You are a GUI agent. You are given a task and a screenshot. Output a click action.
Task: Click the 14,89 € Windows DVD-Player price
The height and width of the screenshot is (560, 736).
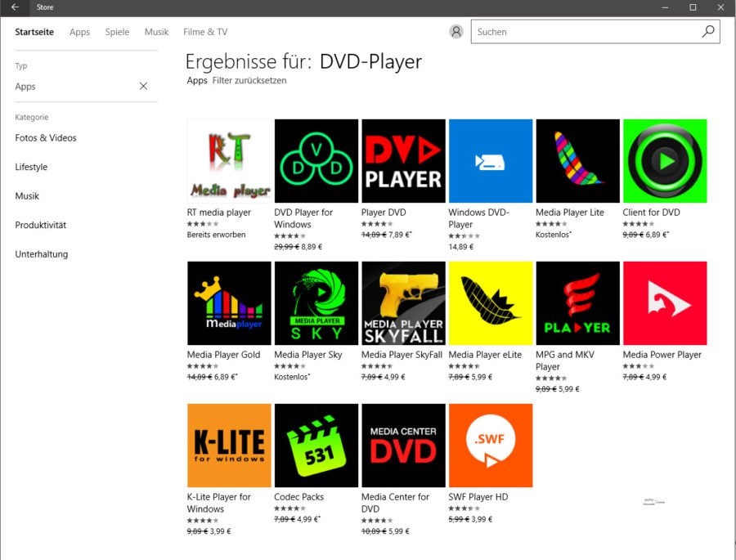(461, 246)
